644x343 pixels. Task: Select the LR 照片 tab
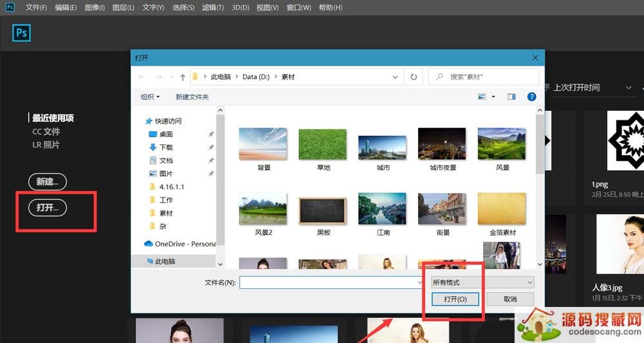tap(46, 145)
